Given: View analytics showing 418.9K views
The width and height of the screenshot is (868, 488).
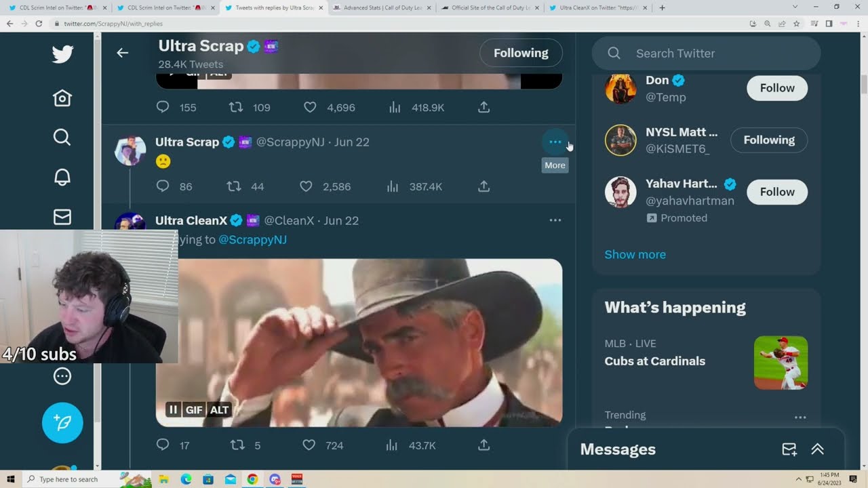Looking at the screenshot, I should (393, 107).
